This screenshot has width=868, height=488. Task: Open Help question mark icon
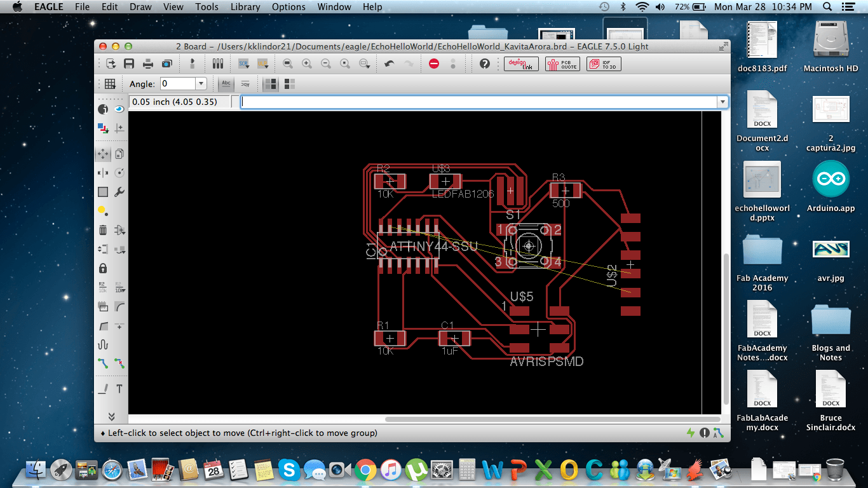pos(485,64)
